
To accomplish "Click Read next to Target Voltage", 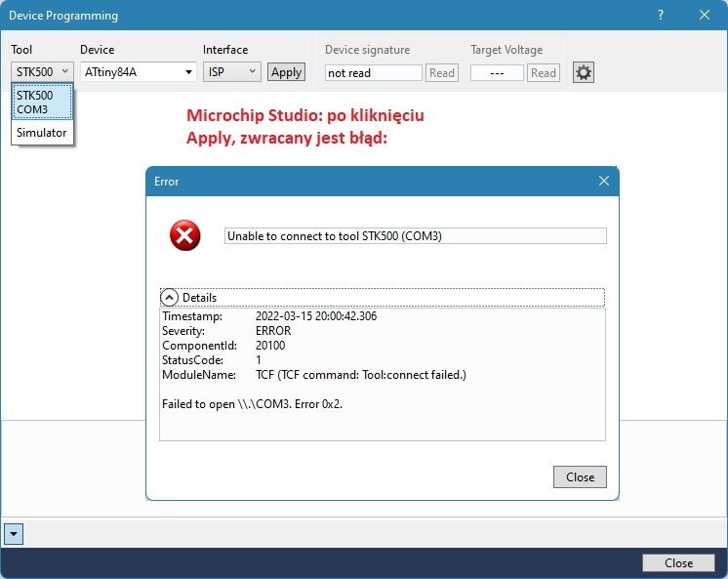I will pyautogui.click(x=544, y=73).
